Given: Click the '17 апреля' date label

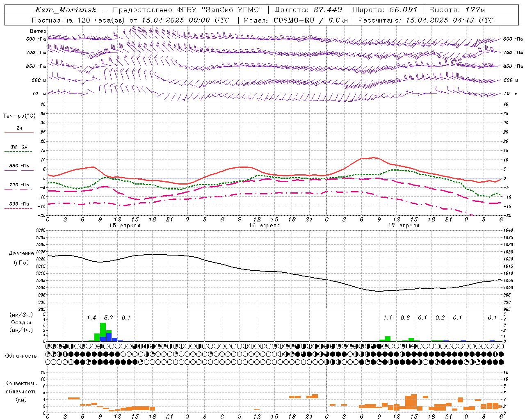Looking at the screenshot, I should click(x=404, y=225).
